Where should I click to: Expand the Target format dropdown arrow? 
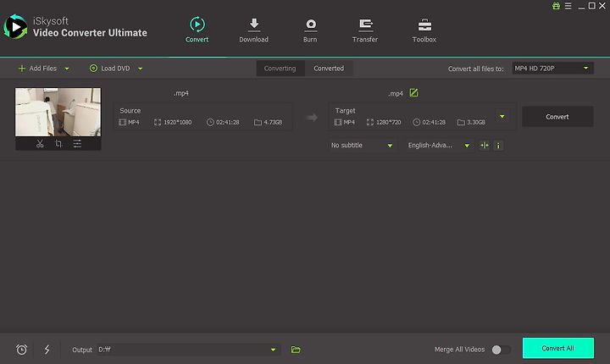click(502, 117)
